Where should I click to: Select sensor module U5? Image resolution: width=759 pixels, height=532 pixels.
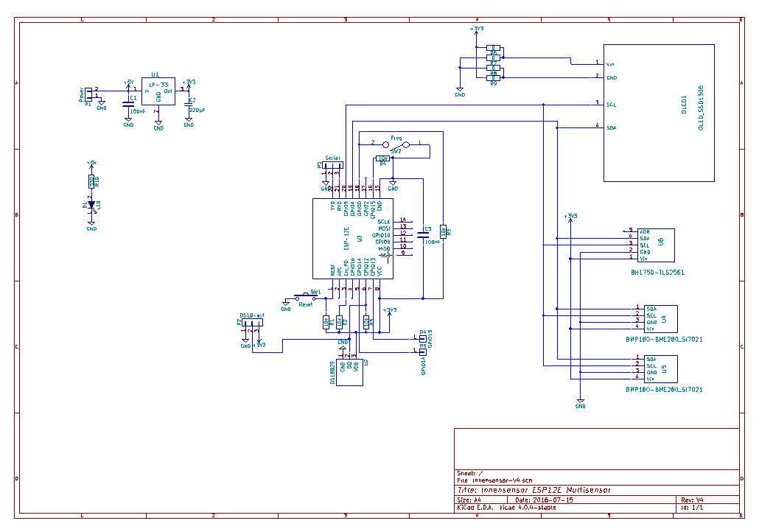coord(661,369)
